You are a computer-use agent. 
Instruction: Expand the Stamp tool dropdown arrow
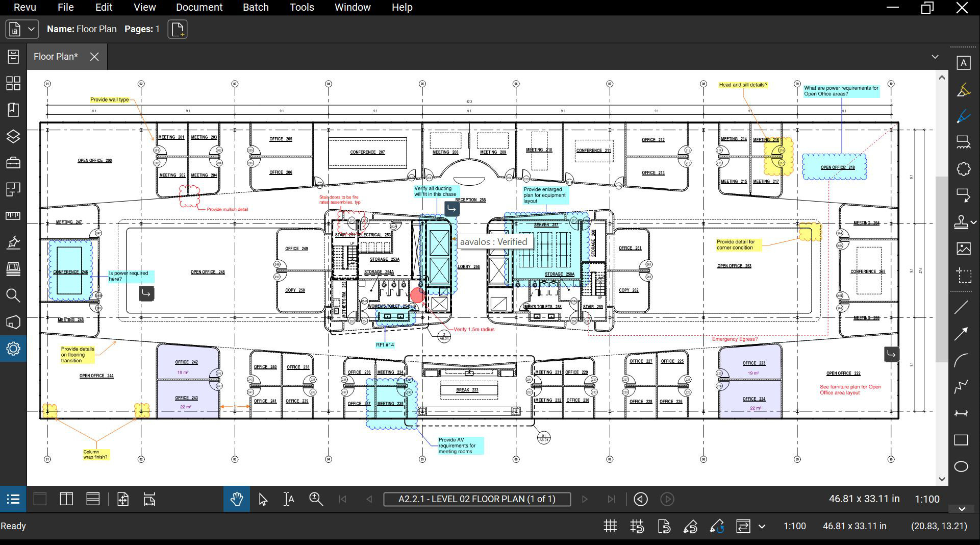tap(973, 222)
